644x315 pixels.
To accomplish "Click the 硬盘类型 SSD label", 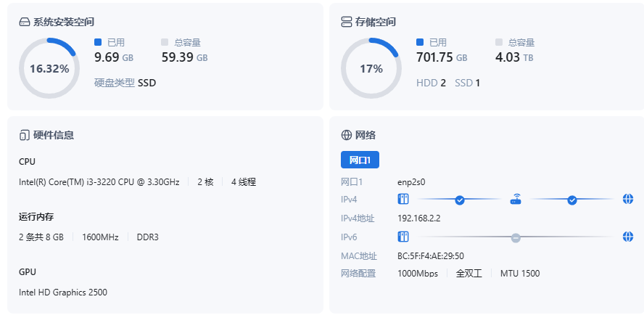I will (125, 83).
